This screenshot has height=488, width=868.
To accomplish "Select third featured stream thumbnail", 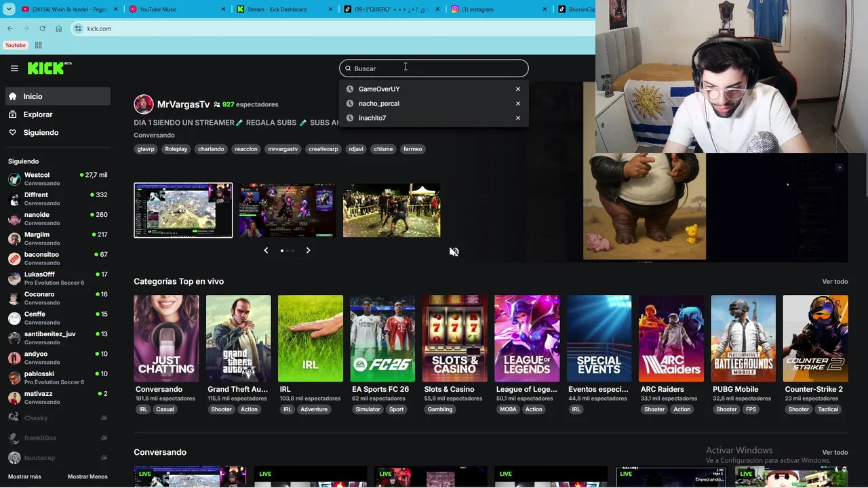I will coord(391,210).
